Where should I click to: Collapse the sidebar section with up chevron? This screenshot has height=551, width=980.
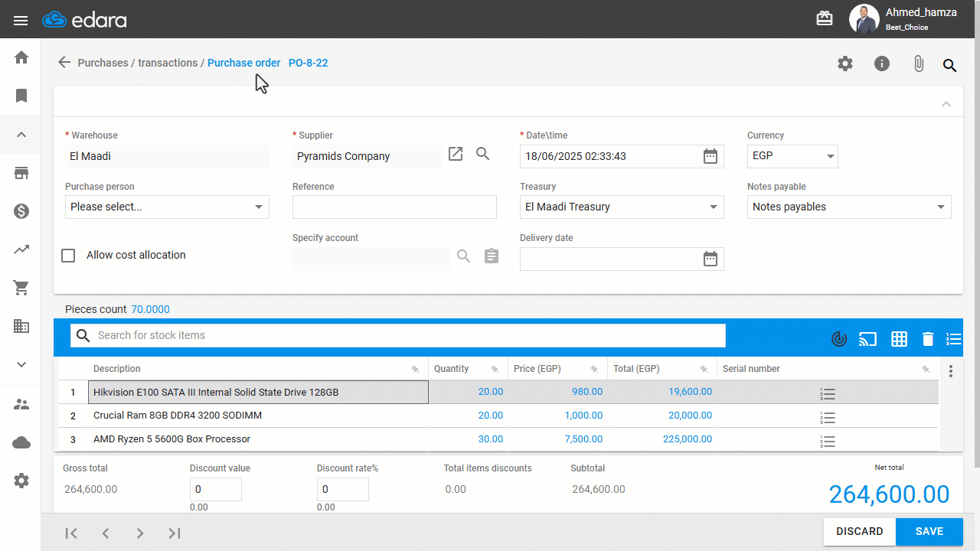21,135
